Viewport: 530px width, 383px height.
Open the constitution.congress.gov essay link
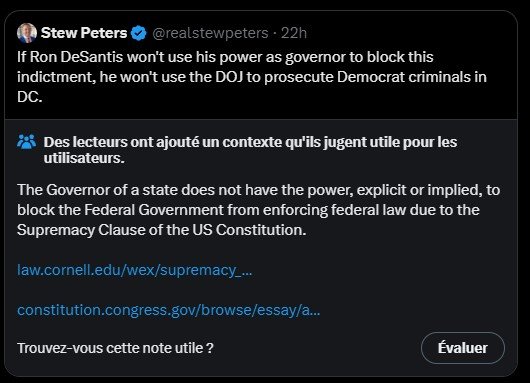point(169,310)
